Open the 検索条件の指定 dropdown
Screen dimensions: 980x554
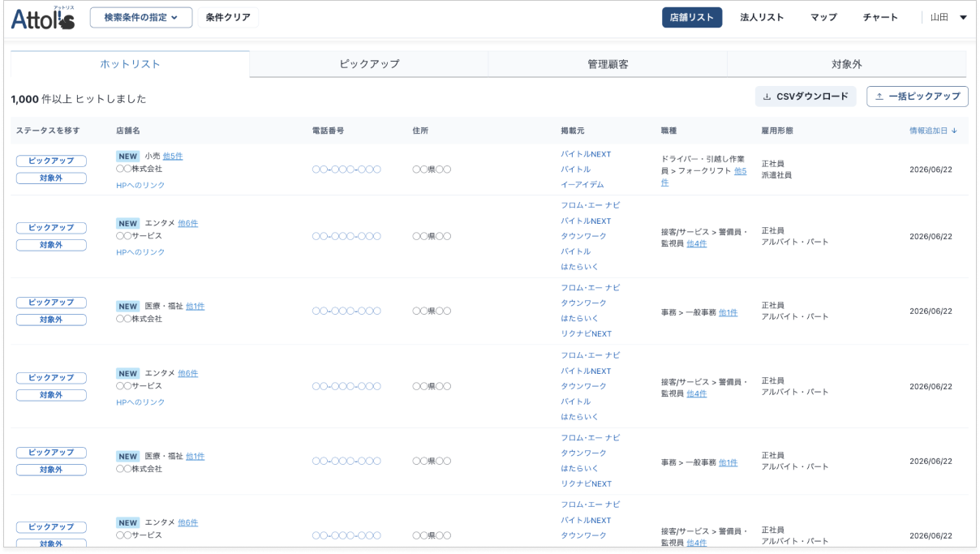[141, 18]
